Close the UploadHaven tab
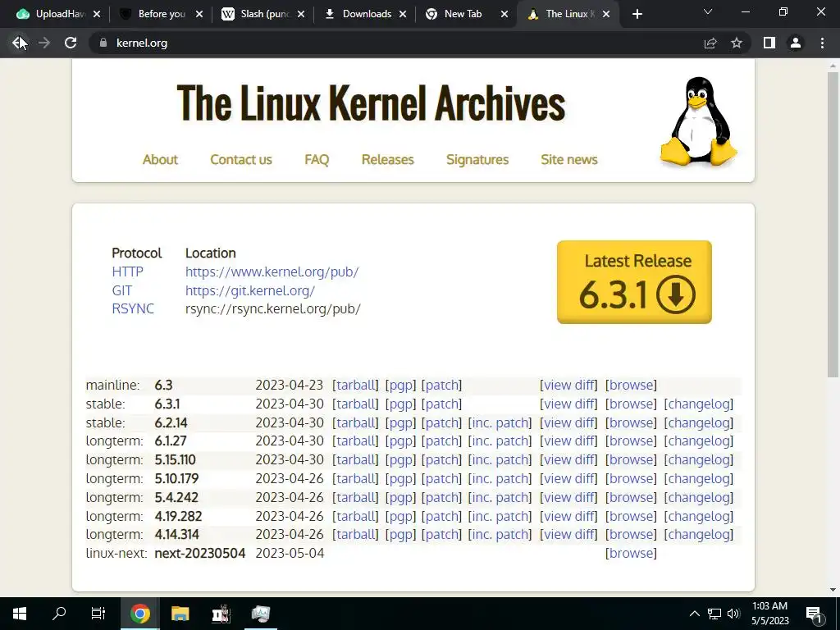The image size is (840, 630). pyautogui.click(x=97, y=14)
